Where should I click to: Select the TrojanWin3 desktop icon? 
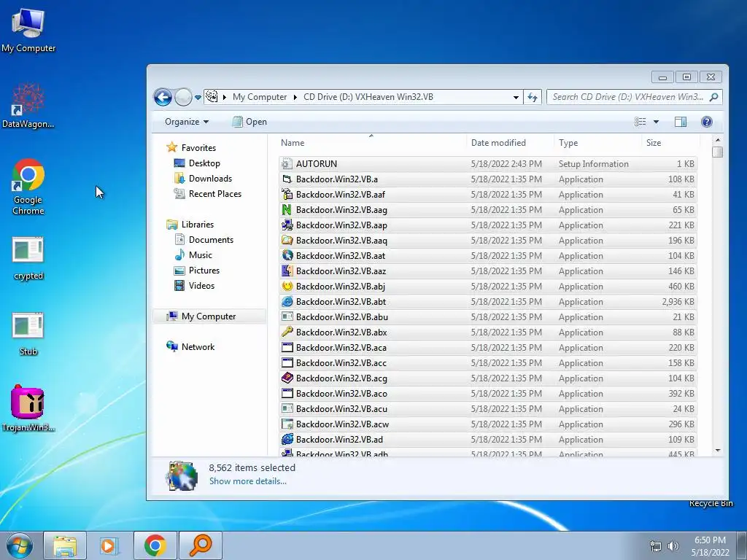click(x=28, y=408)
